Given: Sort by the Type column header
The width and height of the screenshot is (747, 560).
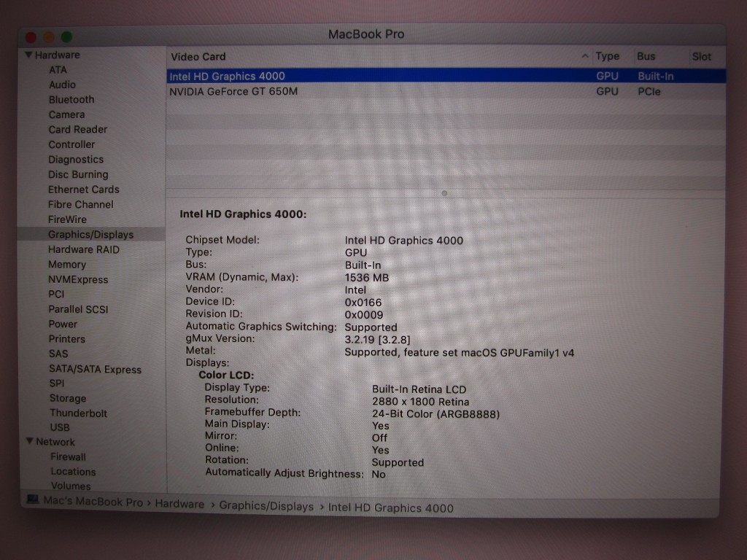Looking at the screenshot, I should pyautogui.click(x=608, y=56).
